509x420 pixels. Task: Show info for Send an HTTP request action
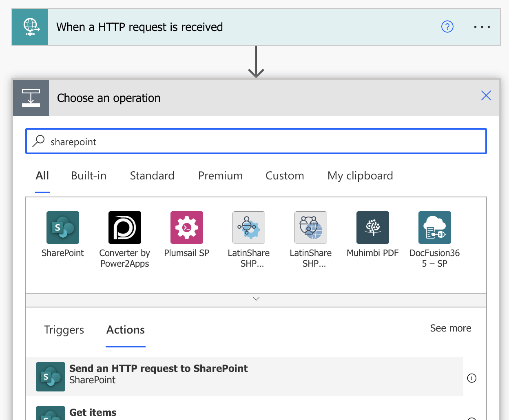point(471,378)
